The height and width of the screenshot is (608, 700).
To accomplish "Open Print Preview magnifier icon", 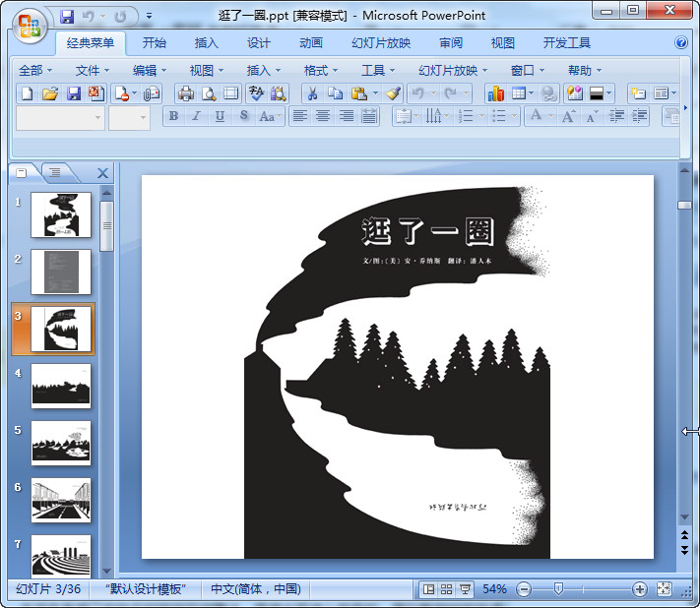I will point(209,93).
